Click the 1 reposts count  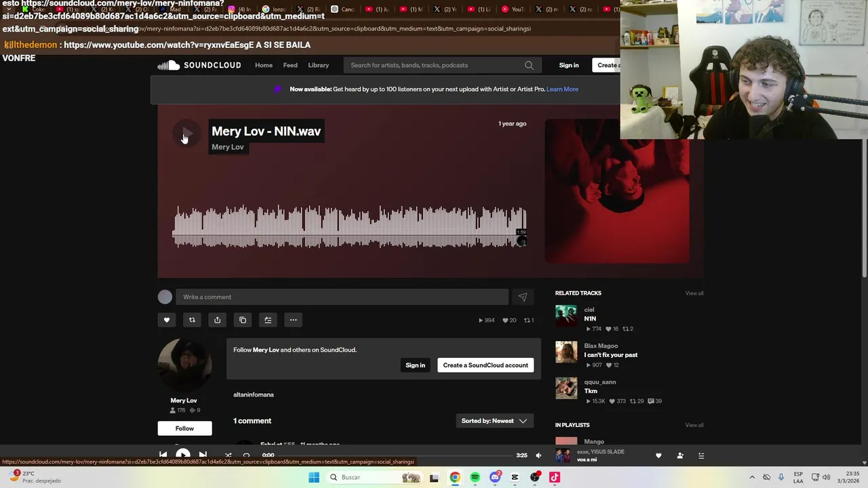coord(529,320)
